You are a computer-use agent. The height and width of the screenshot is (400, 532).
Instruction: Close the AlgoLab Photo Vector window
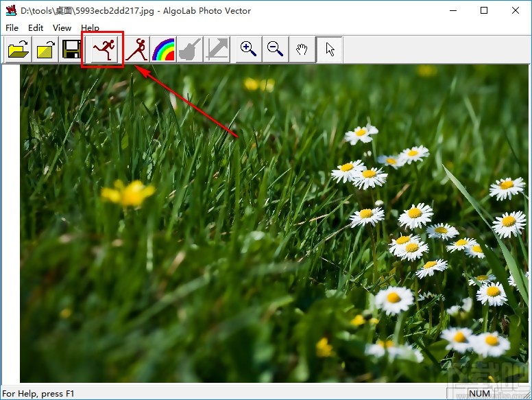tap(516, 10)
